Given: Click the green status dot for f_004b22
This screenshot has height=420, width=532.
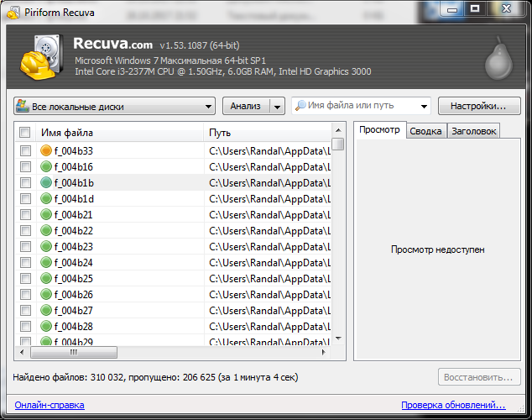Looking at the screenshot, I should pyautogui.click(x=46, y=230).
